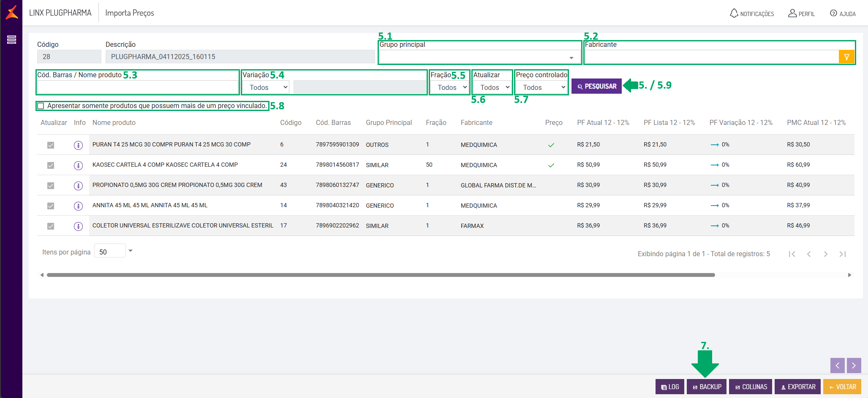The image size is (868, 398).
Task: Open the Preço controlado dropdown
Action: click(x=541, y=87)
